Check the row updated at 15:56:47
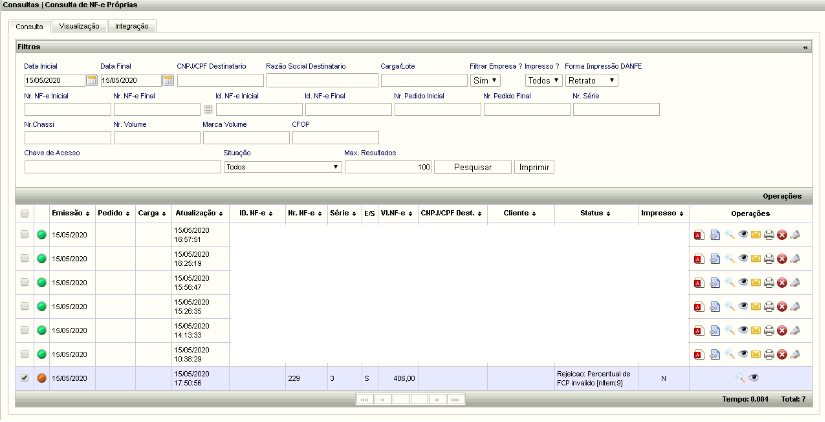Image resolution: width=825 pixels, height=422 pixels. [x=24, y=282]
